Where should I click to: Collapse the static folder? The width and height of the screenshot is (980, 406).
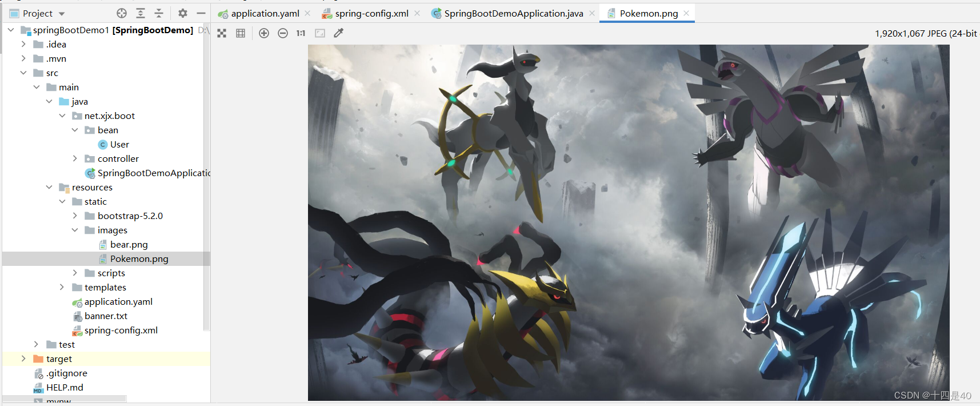62,201
